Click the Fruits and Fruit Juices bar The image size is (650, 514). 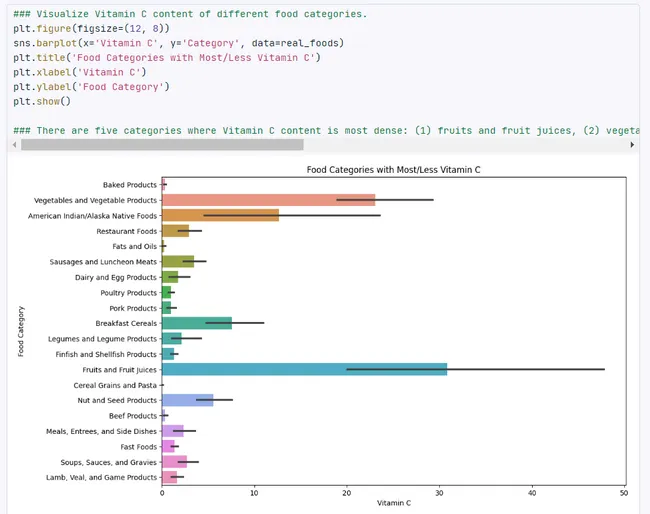[305, 369]
